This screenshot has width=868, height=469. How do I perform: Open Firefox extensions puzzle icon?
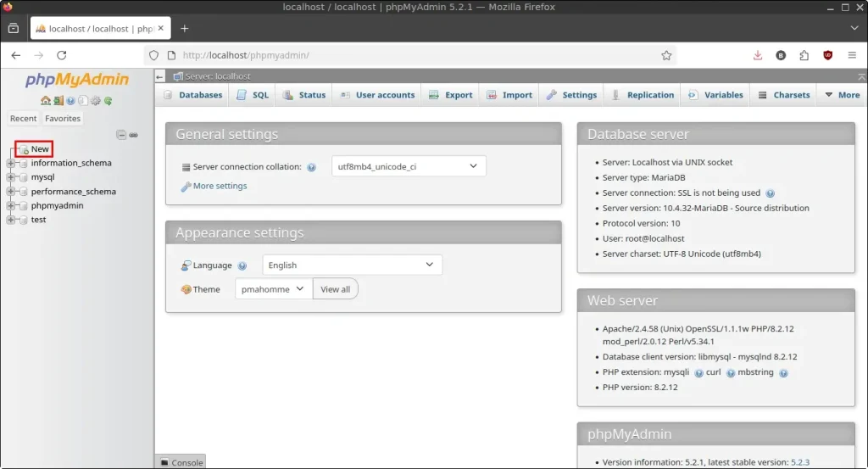click(x=804, y=55)
